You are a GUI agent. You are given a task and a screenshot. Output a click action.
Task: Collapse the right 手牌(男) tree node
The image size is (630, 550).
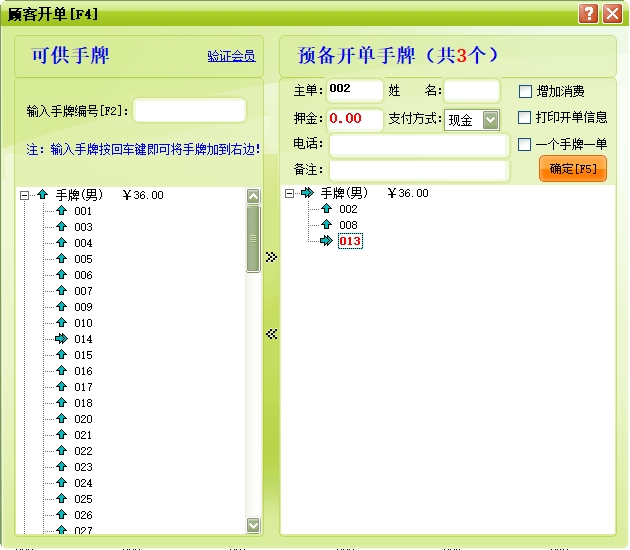pyautogui.click(x=289, y=193)
